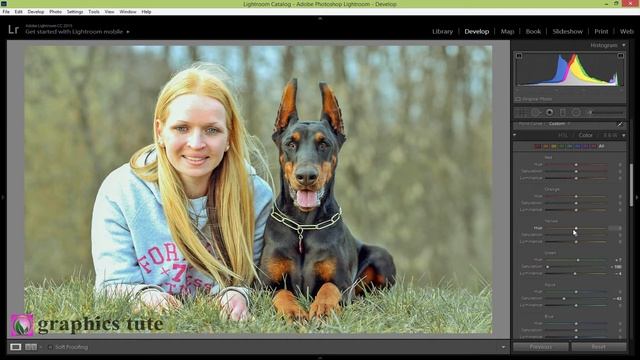Show the left panel group arrow
This screenshot has width=640, height=360.
click(x=3, y=198)
